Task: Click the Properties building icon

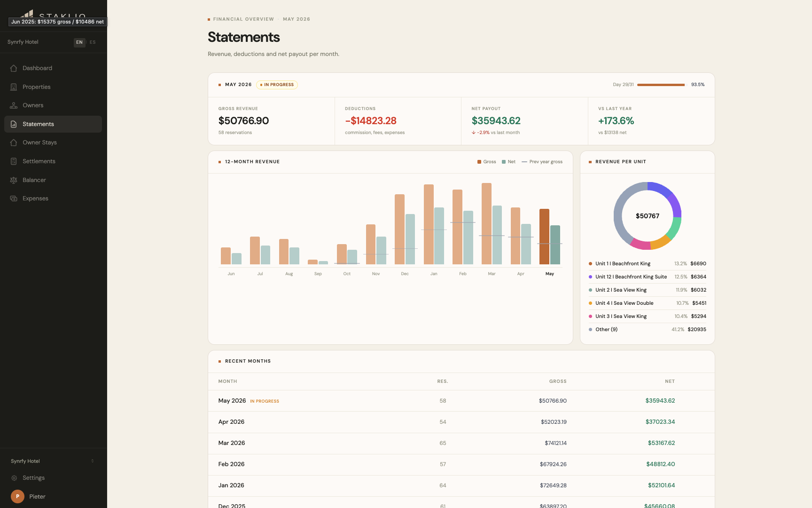Action: (14, 87)
